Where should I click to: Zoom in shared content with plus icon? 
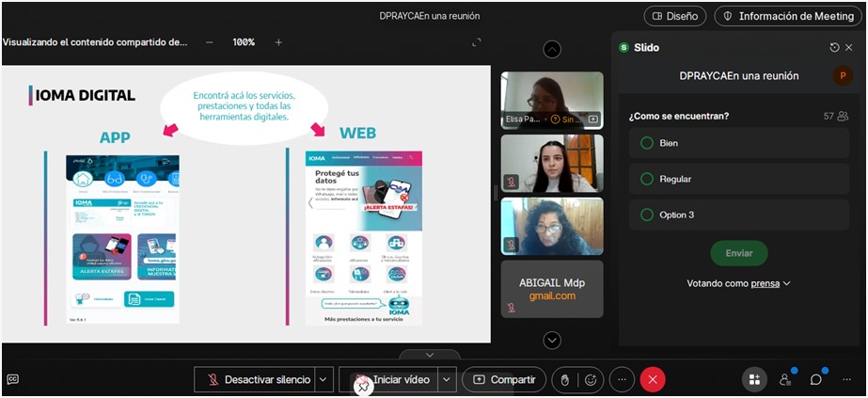point(278,42)
